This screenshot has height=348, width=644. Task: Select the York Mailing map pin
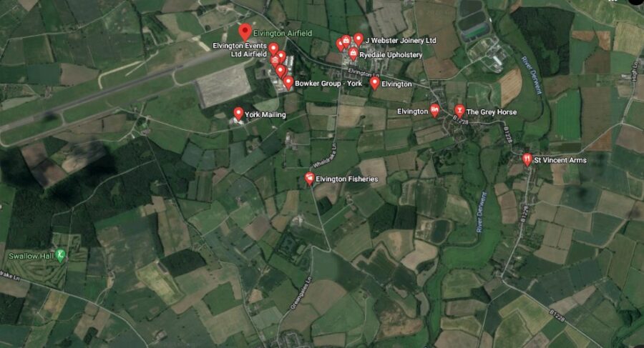[x=238, y=114]
